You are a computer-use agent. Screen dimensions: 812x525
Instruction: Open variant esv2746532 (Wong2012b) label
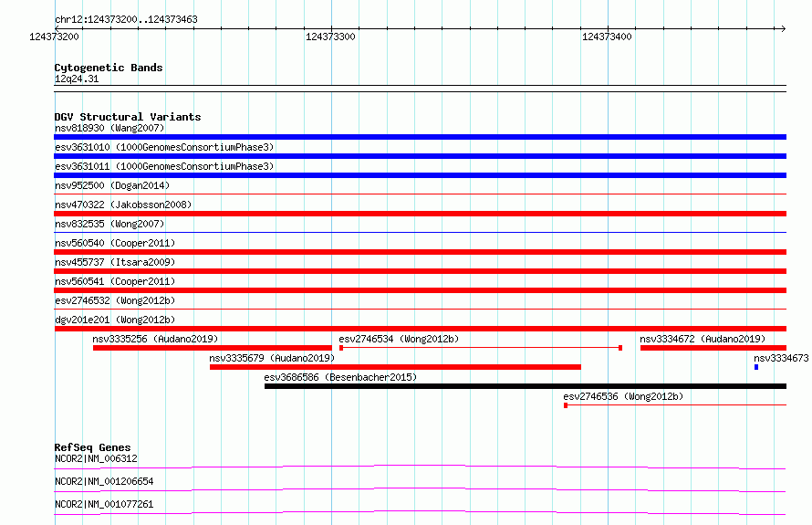[115, 300]
